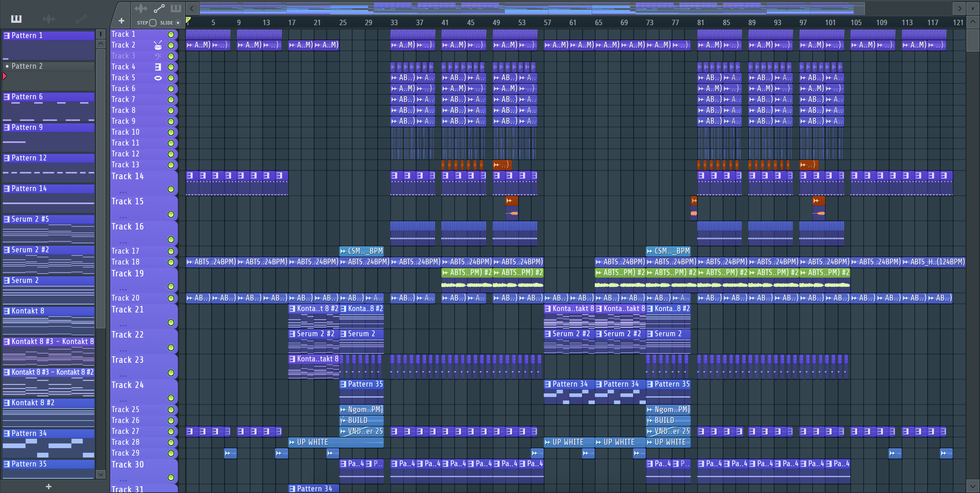Viewport: 980px width, 493px height.
Task: Show automation clips in the picker panel
Action: point(81,19)
